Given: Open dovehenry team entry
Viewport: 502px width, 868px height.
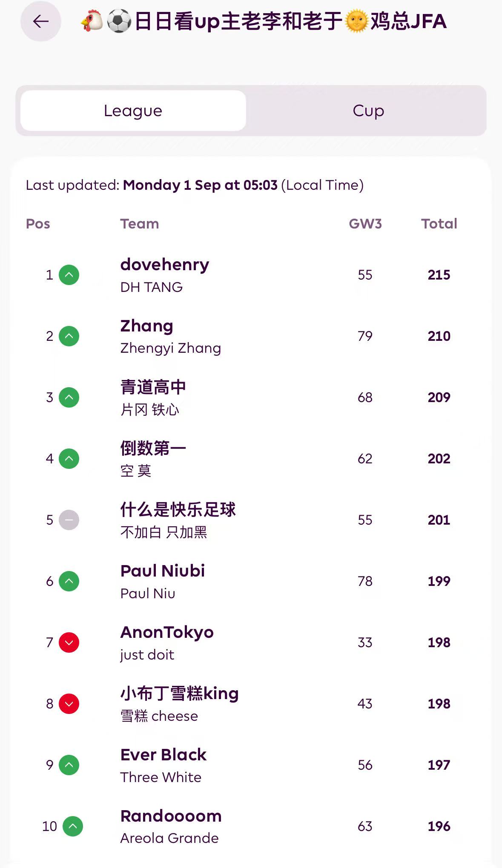Looking at the screenshot, I should click(165, 265).
